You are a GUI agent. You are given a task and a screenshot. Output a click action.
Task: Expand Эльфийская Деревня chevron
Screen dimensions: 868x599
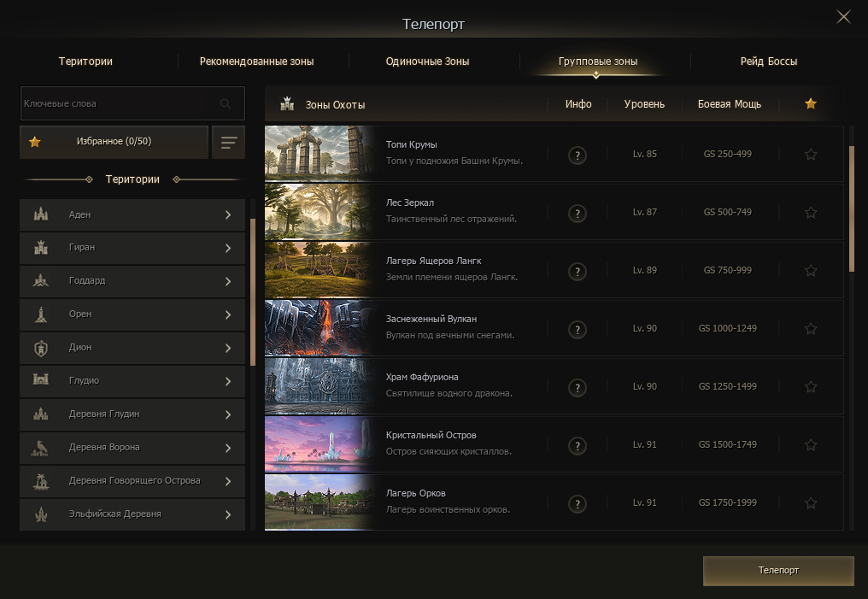click(x=228, y=514)
